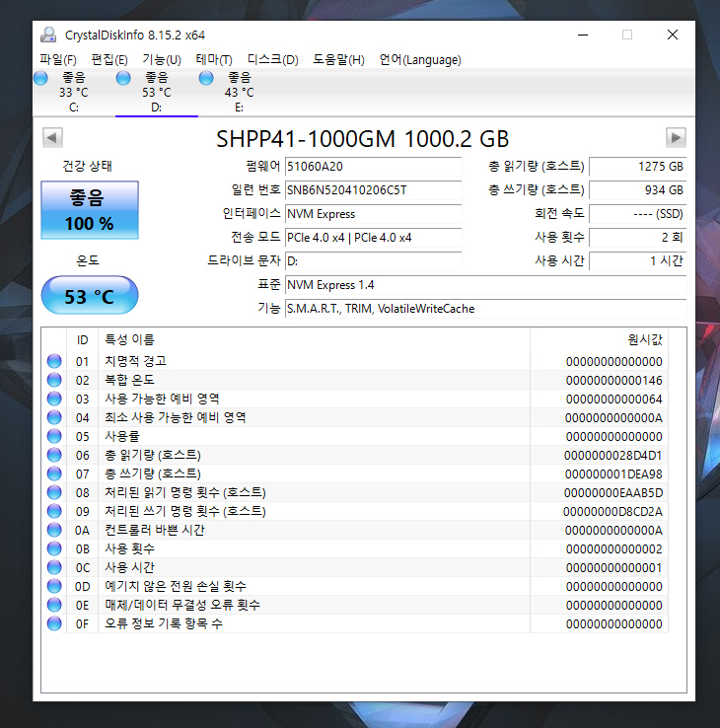Open the 테마(T) menu
Viewport: 720px width, 728px height.
214,59
